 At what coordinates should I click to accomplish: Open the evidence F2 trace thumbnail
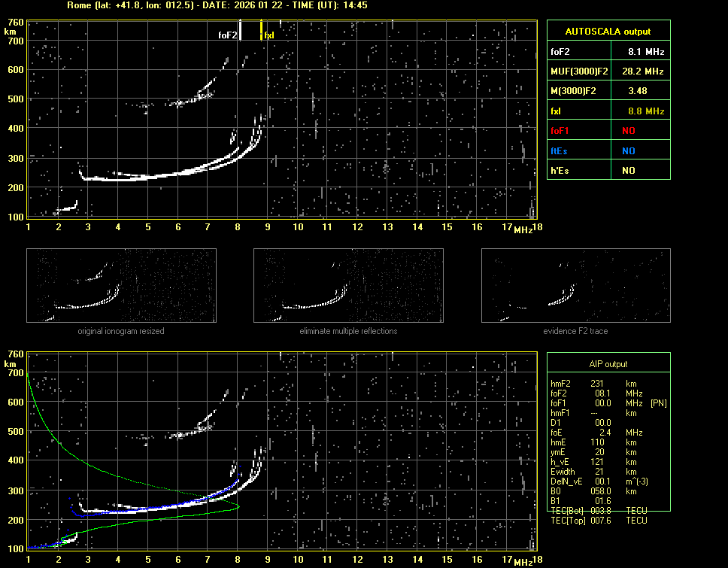[x=576, y=286]
